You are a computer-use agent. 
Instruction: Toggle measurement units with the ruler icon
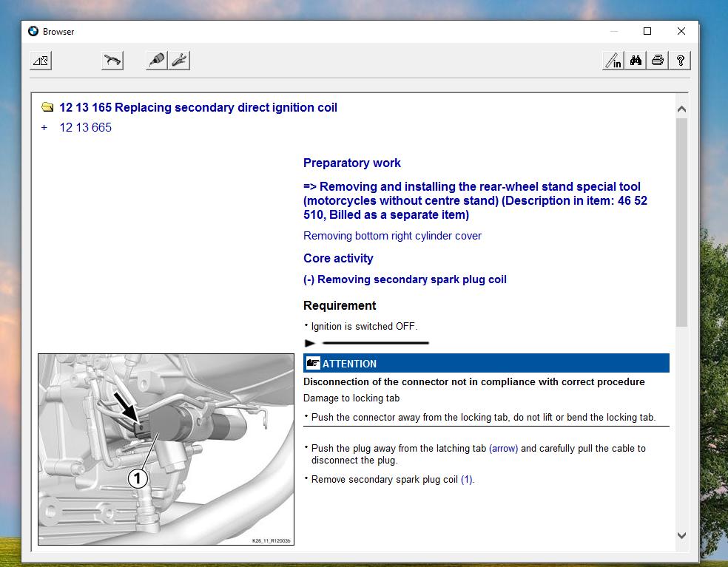(x=613, y=61)
